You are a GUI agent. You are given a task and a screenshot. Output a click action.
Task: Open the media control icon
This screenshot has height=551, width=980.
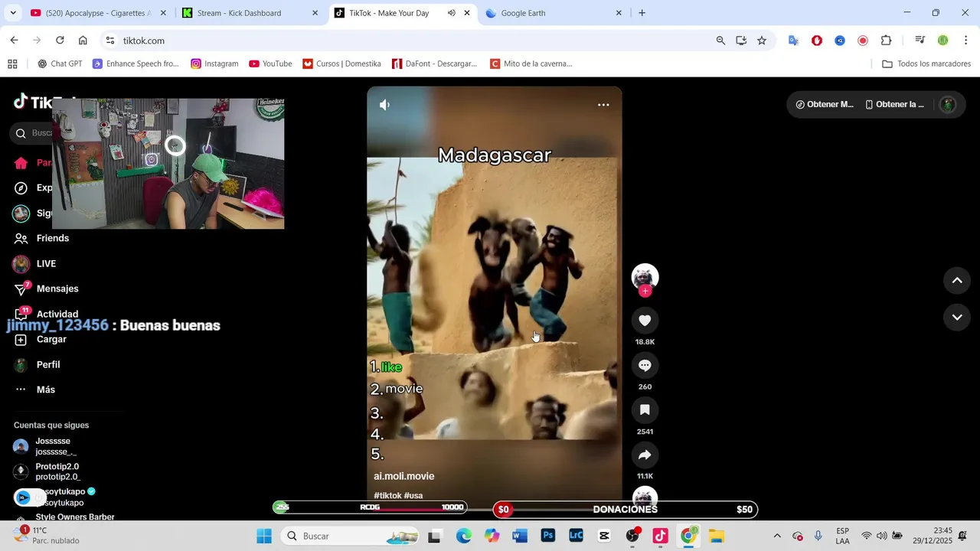pyautogui.click(x=920, y=41)
